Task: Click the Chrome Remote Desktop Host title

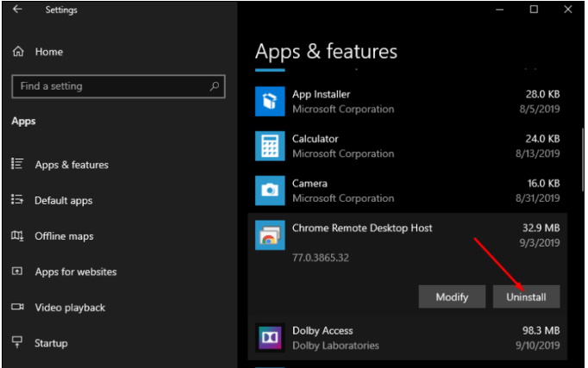Action: 362,228
